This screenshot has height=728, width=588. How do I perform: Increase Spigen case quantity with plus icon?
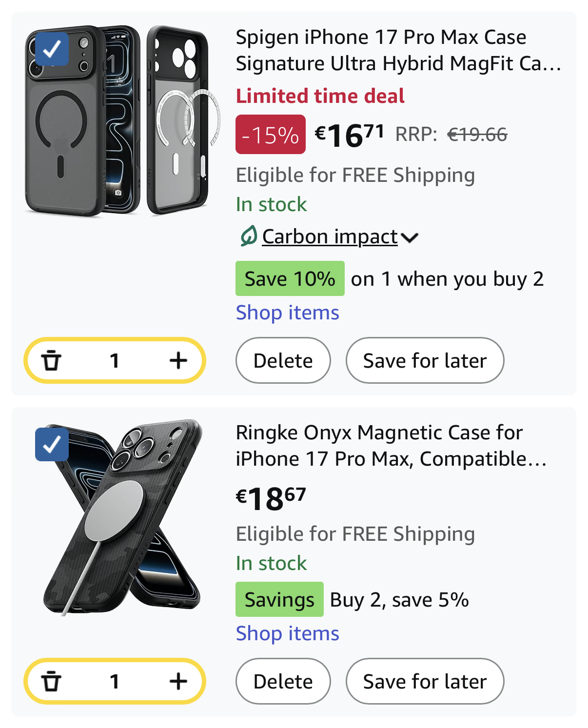click(x=178, y=361)
